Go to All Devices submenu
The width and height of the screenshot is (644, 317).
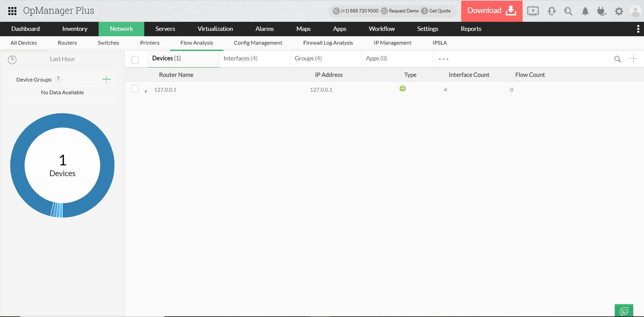23,43
